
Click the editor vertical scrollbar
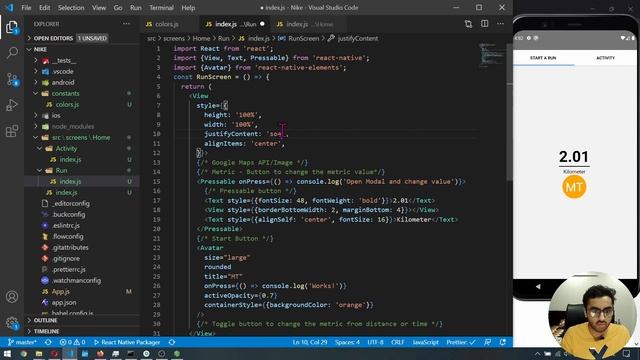(509, 112)
